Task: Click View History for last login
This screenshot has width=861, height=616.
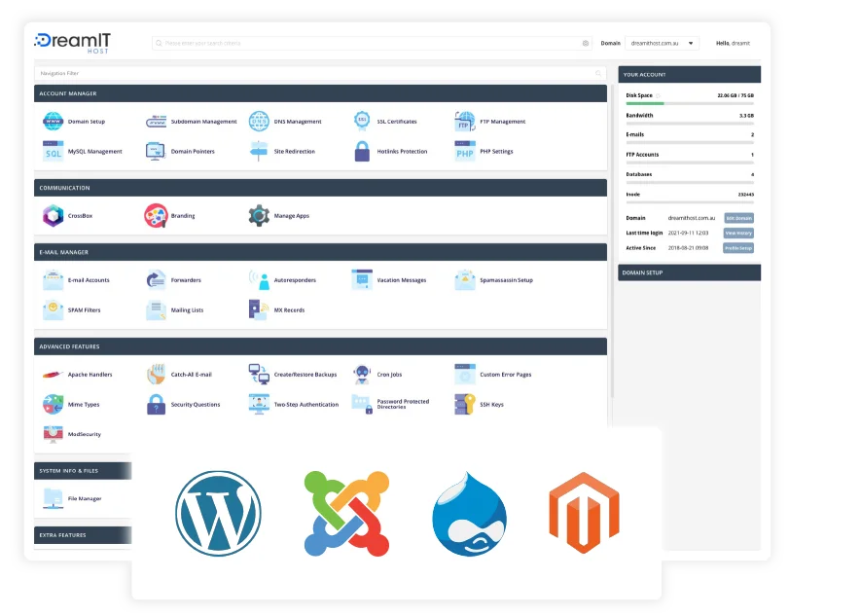Action: coord(739,234)
